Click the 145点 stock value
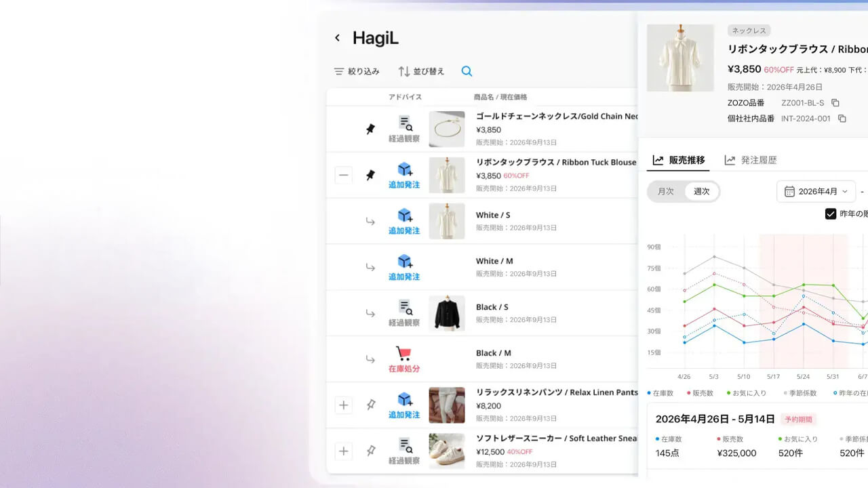Viewport: 868px width, 488px height. (x=668, y=453)
